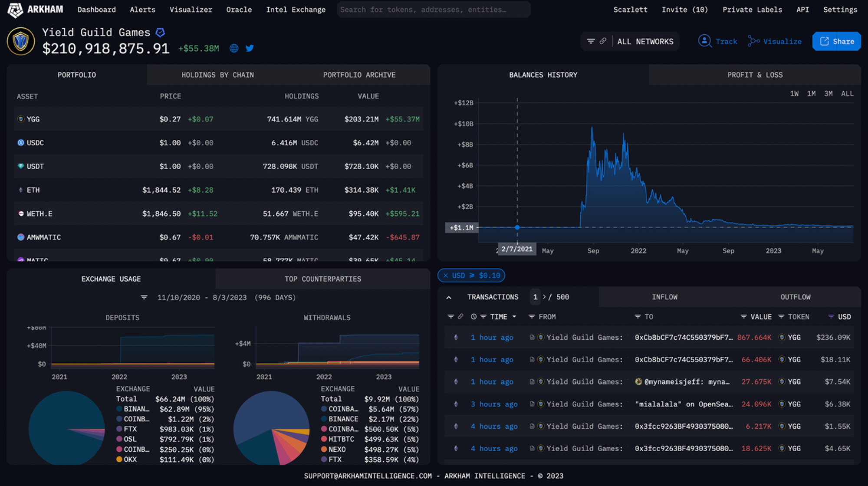Collapse the Transactions panel chevron
This screenshot has height=486, width=868.
[449, 298]
